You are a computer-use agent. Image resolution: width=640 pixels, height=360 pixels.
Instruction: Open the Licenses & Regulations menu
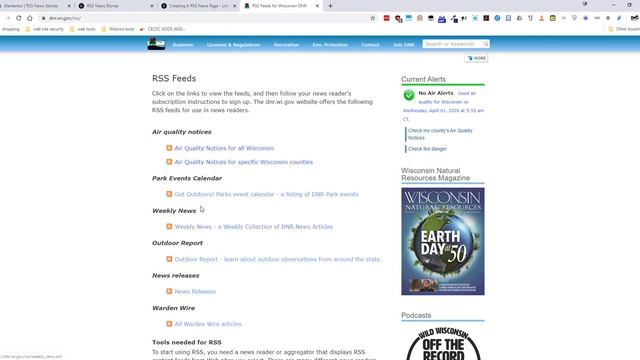coord(233,45)
